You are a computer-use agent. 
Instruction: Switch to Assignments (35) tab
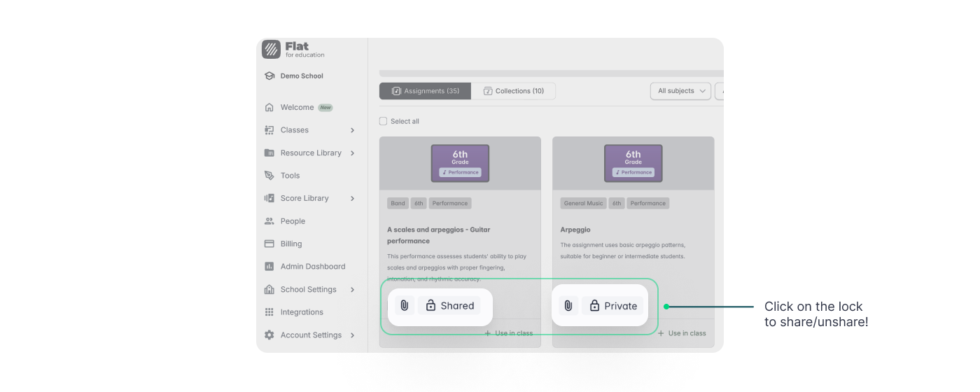(x=425, y=91)
